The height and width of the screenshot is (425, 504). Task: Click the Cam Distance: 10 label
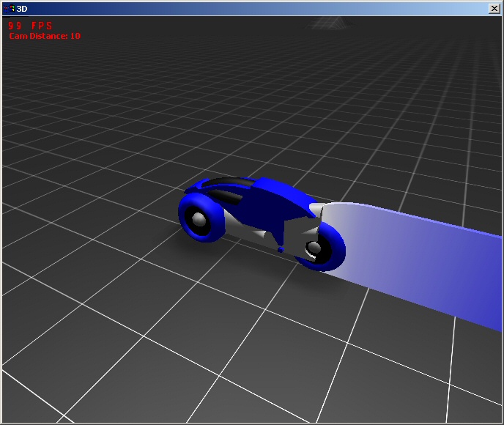click(x=45, y=36)
